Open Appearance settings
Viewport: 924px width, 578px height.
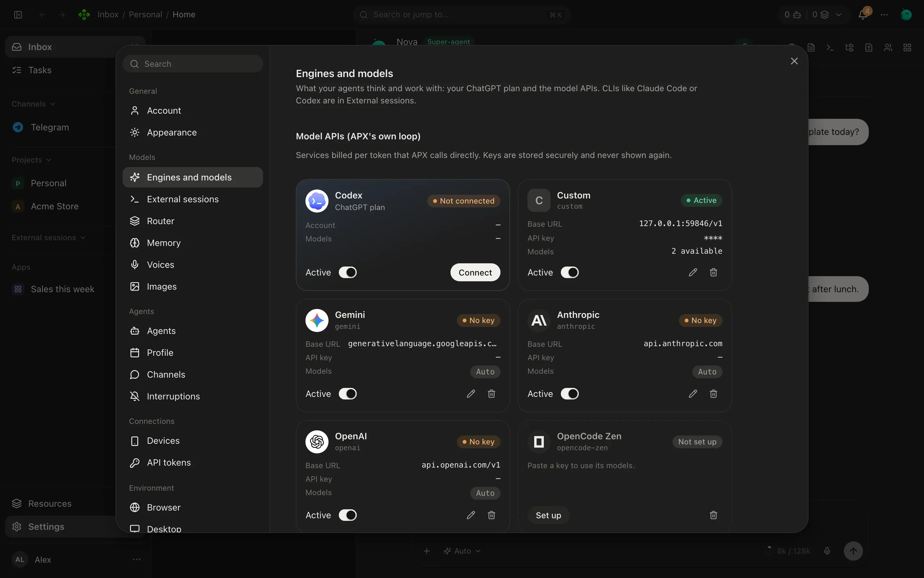pyautogui.click(x=193, y=132)
